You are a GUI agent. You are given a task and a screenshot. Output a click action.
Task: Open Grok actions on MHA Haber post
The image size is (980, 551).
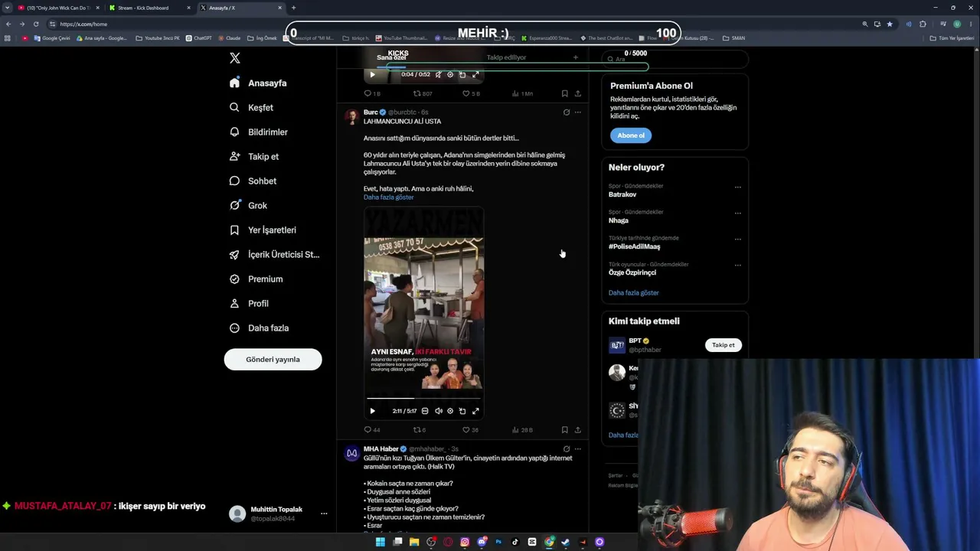567,449
